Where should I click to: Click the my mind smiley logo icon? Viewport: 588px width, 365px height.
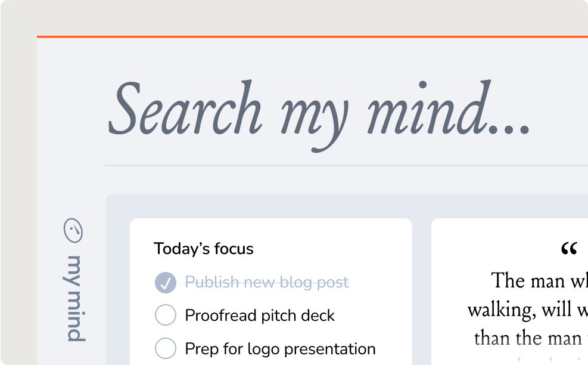click(x=74, y=231)
